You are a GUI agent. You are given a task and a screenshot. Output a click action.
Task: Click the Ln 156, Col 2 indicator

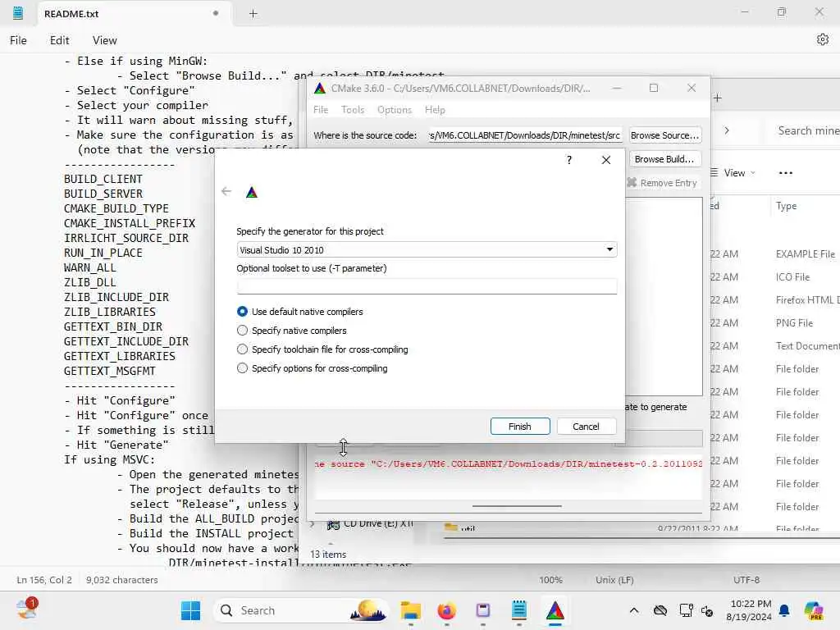point(44,580)
